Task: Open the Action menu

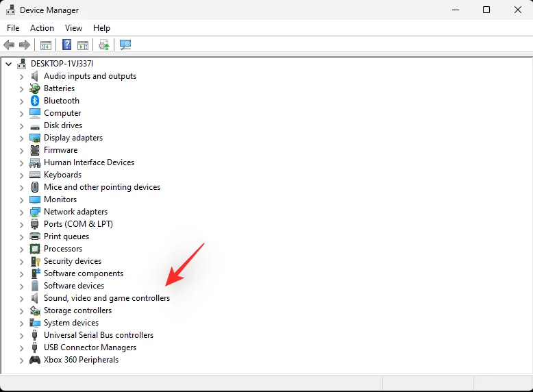Action: pyautogui.click(x=42, y=28)
